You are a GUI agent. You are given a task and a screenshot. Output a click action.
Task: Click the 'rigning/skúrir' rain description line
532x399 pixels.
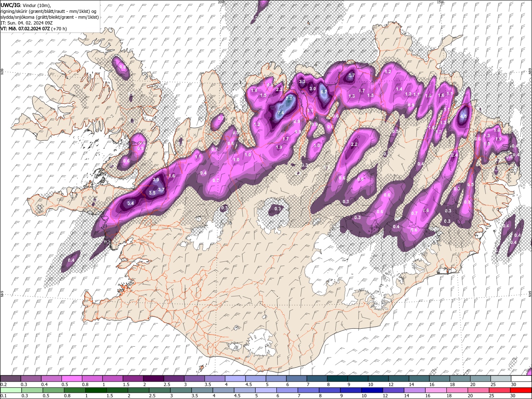click(49, 11)
